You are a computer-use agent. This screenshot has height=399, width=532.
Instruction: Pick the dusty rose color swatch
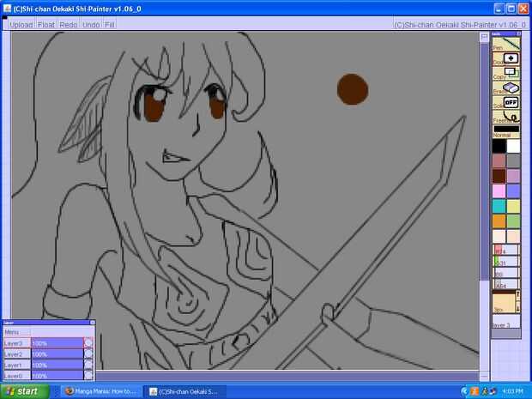coord(499,161)
